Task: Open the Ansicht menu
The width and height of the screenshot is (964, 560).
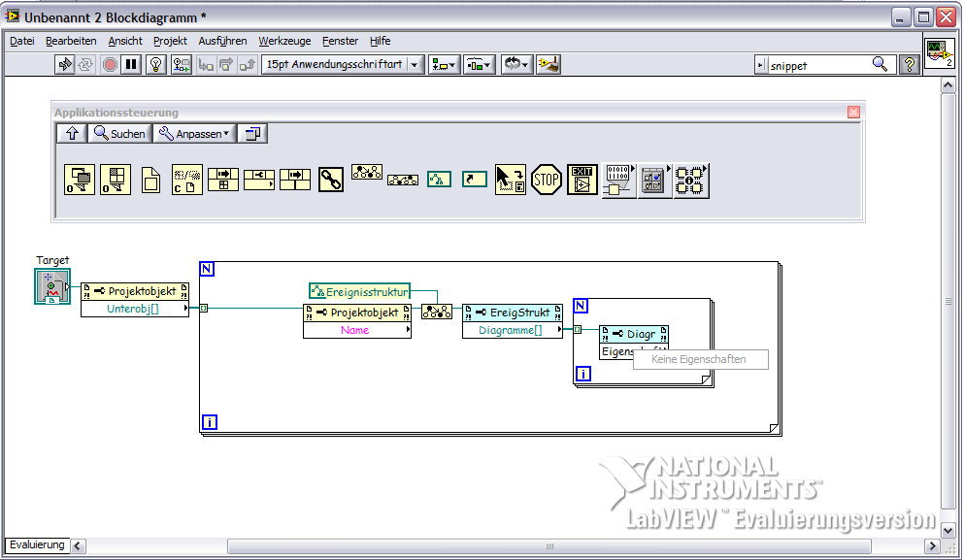Action: pyautogui.click(x=125, y=41)
